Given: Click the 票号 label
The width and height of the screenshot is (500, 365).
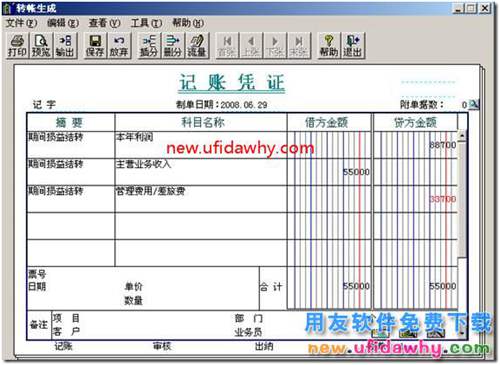Looking at the screenshot, I should (37, 275).
